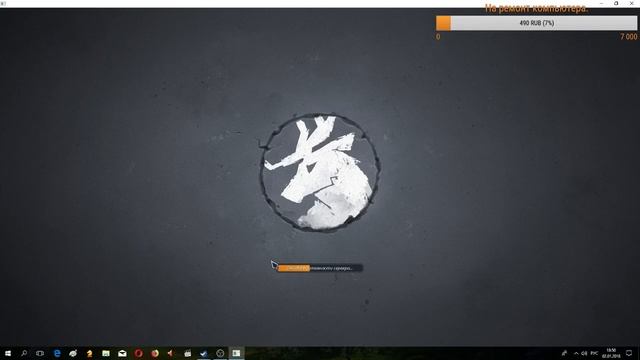640x360 pixels.
Task: Launch Firefox from taskbar
Action: (155, 353)
